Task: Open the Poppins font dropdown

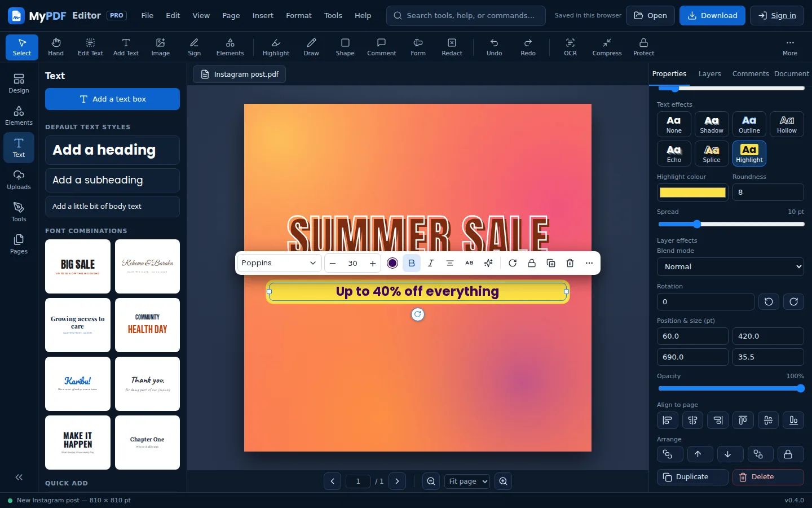Action: pos(280,263)
